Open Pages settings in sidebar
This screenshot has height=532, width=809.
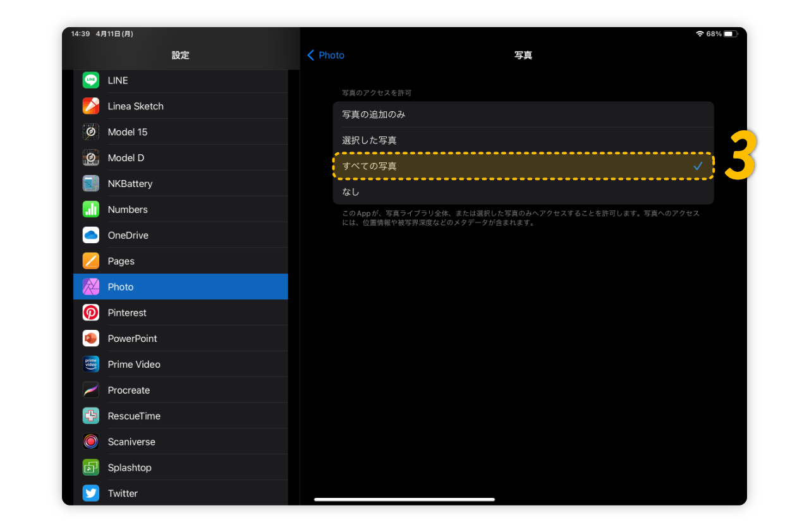(x=180, y=261)
